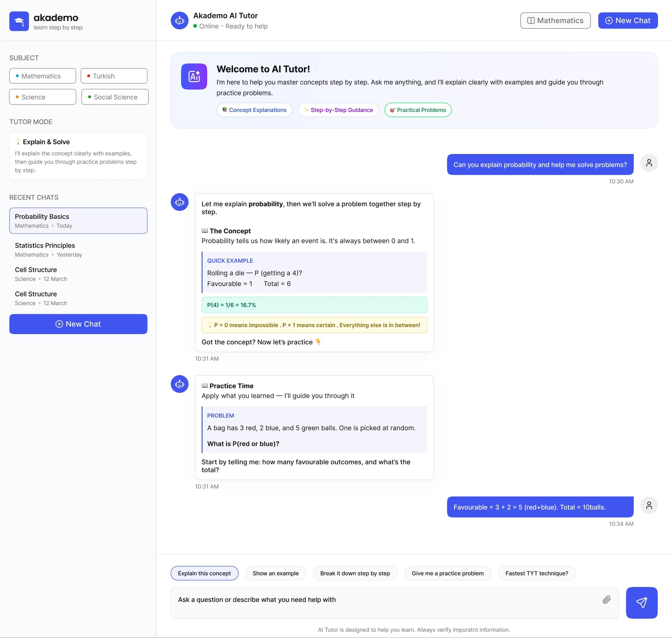Open the Mathematics selector in the header

(x=555, y=21)
